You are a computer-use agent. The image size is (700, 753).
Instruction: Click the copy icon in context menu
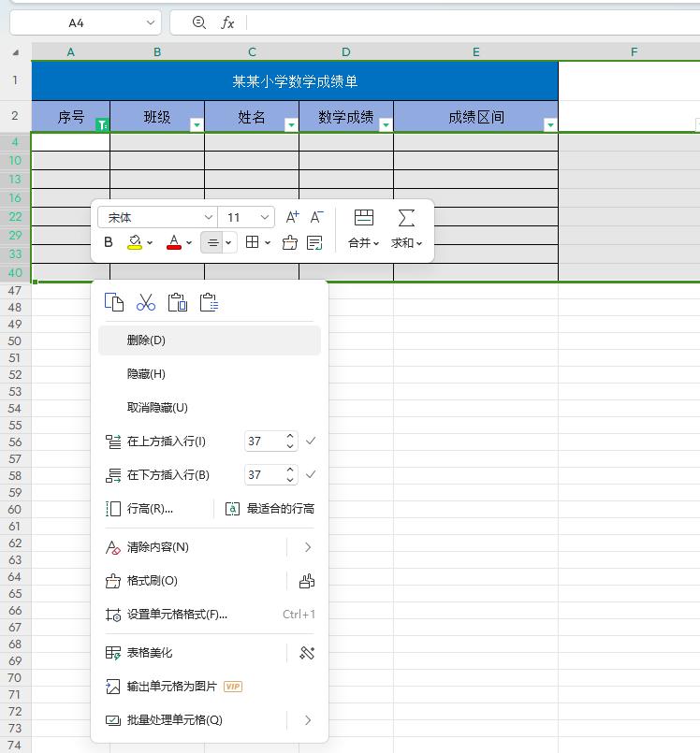[x=114, y=302]
